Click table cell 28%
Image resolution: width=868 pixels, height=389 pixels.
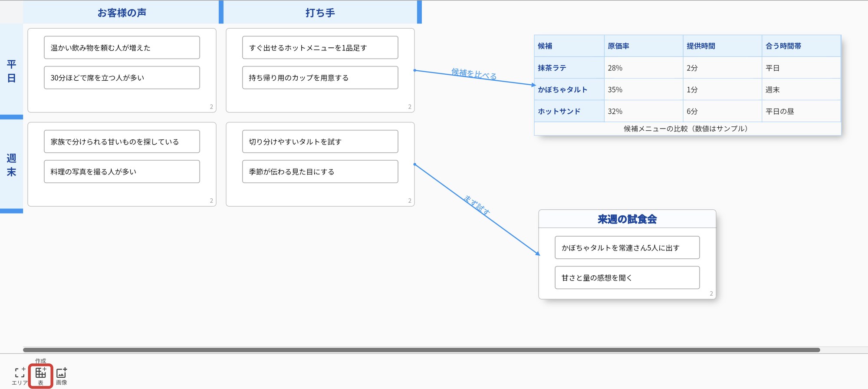pos(644,68)
